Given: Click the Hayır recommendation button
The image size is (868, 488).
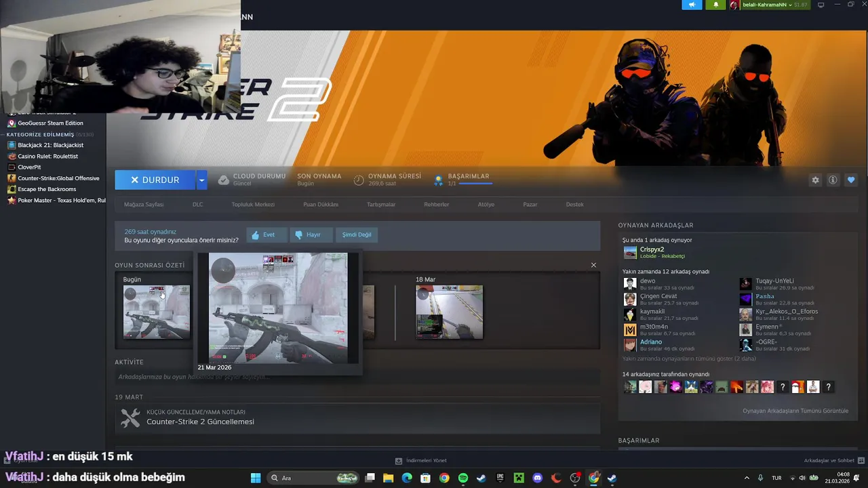Looking at the screenshot, I should tap(311, 235).
